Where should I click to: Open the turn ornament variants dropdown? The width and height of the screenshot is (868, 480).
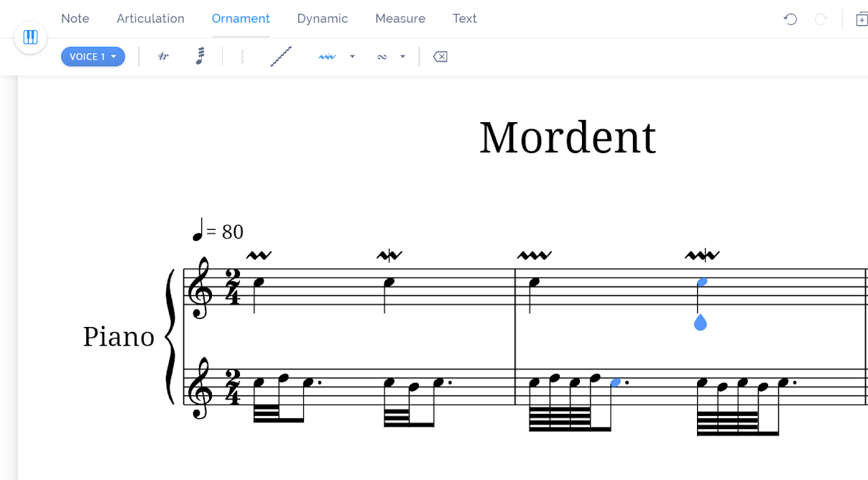tap(402, 56)
